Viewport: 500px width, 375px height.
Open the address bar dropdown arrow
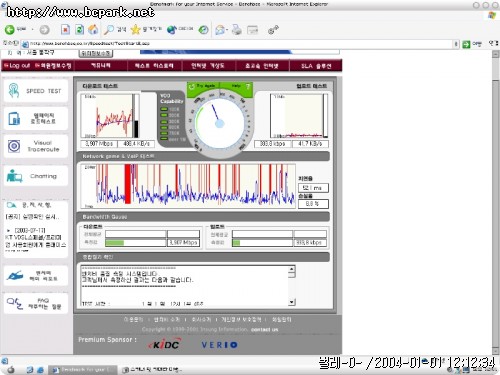pyautogui.click(x=456, y=44)
